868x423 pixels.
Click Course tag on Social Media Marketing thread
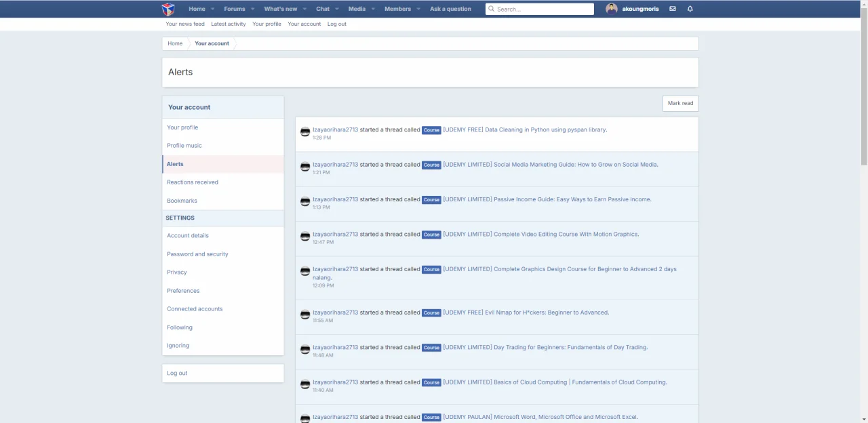click(x=431, y=165)
